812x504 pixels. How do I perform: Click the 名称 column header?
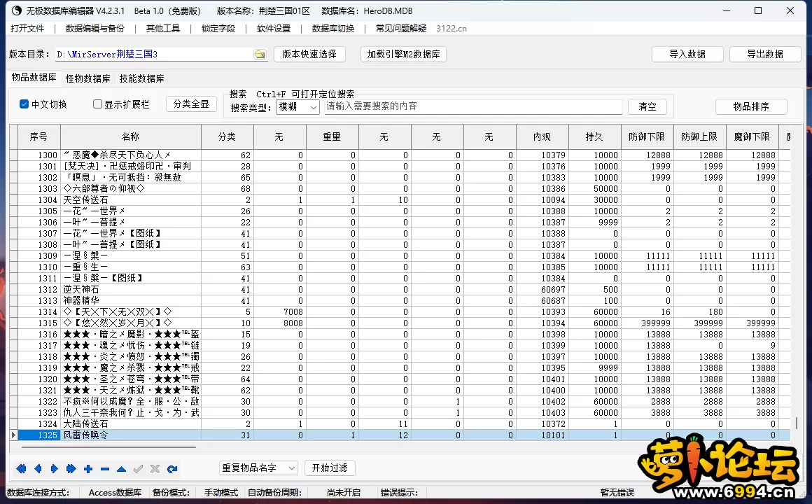[130, 136]
